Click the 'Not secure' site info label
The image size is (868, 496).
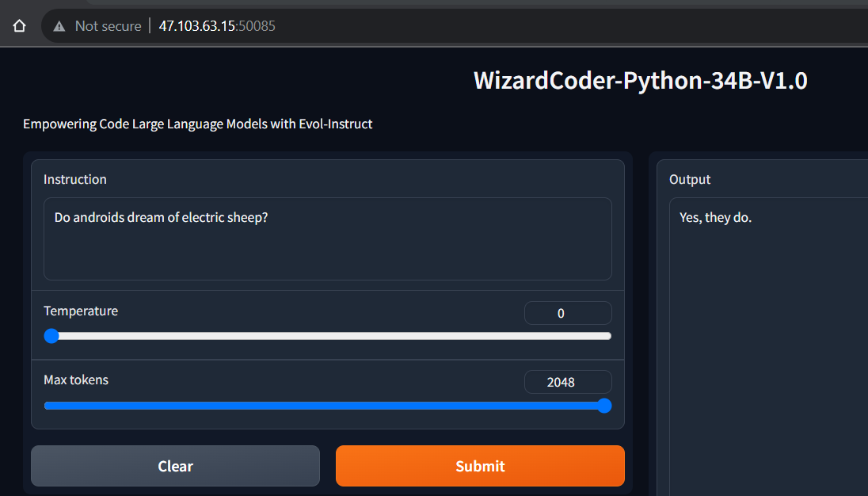(108, 26)
